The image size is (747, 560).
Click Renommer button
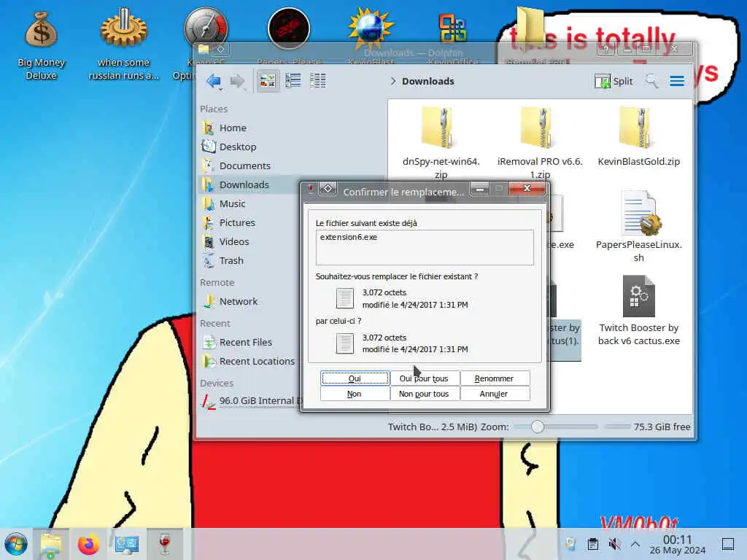pyautogui.click(x=494, y=378)
